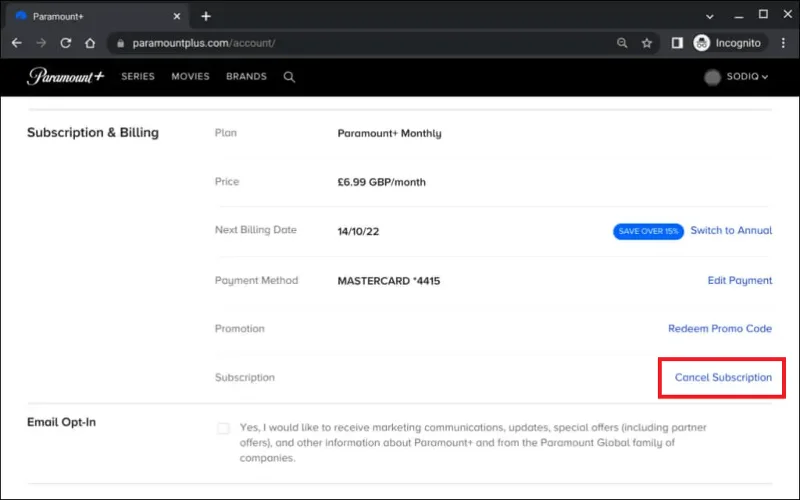800x500 pixels.
Task: Click the 'Next Billing Date' label
Action: [x=256, y=230]
